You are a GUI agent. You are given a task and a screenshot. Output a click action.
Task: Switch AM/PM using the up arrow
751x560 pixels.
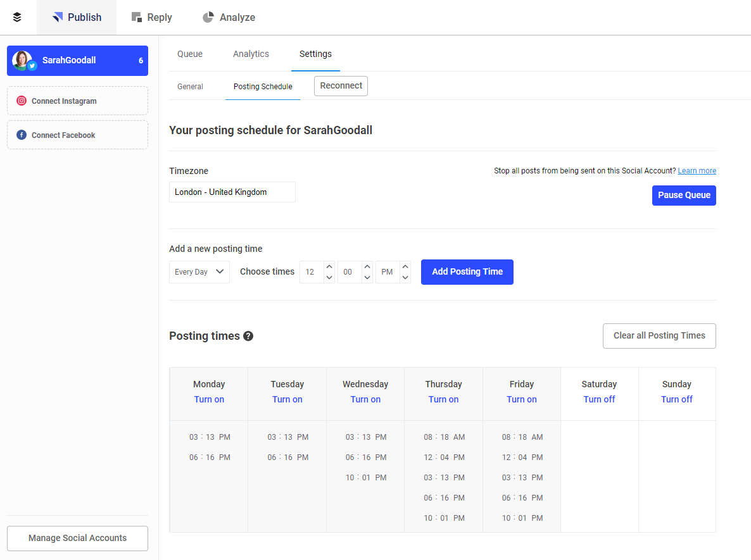point(405,266)
